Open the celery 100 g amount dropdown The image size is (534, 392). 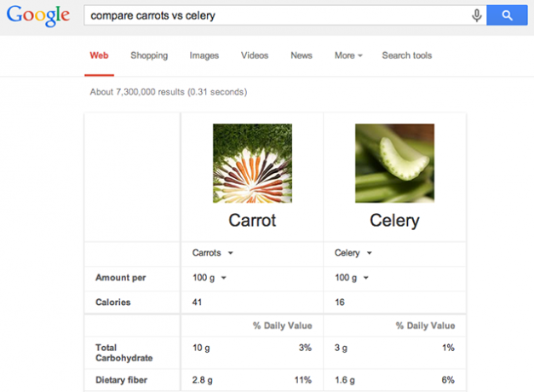352,278
